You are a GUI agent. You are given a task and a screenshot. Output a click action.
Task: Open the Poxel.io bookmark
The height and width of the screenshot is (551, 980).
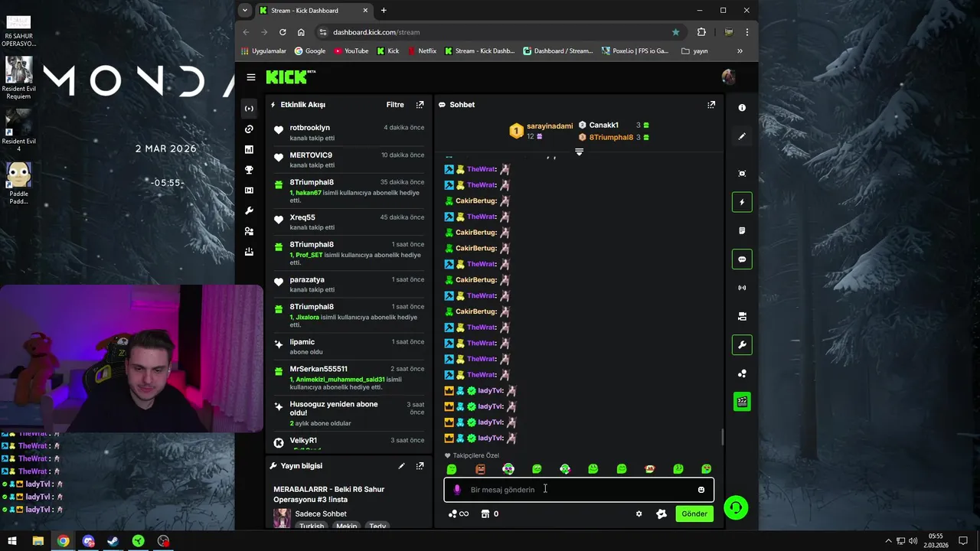pyautogui.click(x=635, y=51)
